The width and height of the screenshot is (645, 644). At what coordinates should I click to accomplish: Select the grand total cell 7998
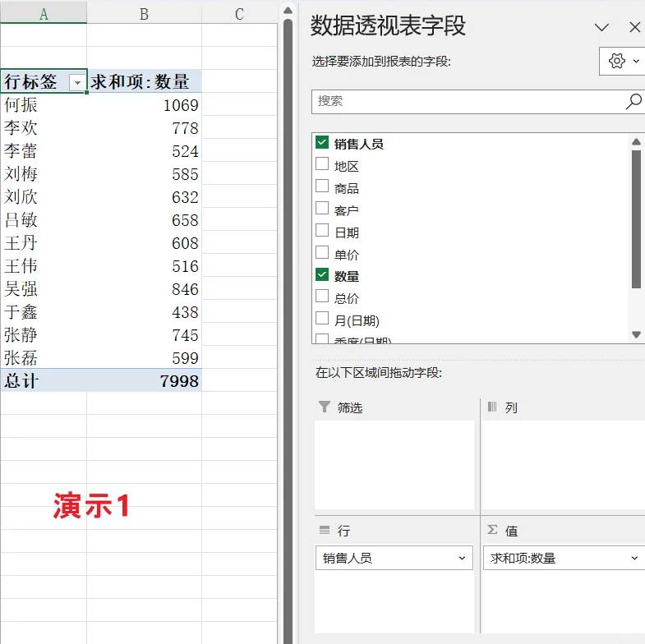pos(144,381)
